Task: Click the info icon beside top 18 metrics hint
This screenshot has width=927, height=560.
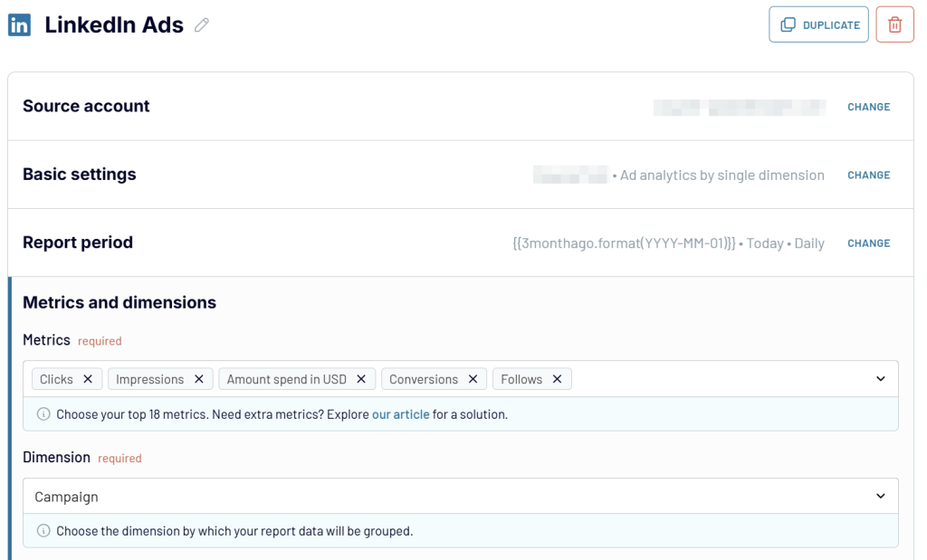Action: pyautogui.click(x=43, y=413)
